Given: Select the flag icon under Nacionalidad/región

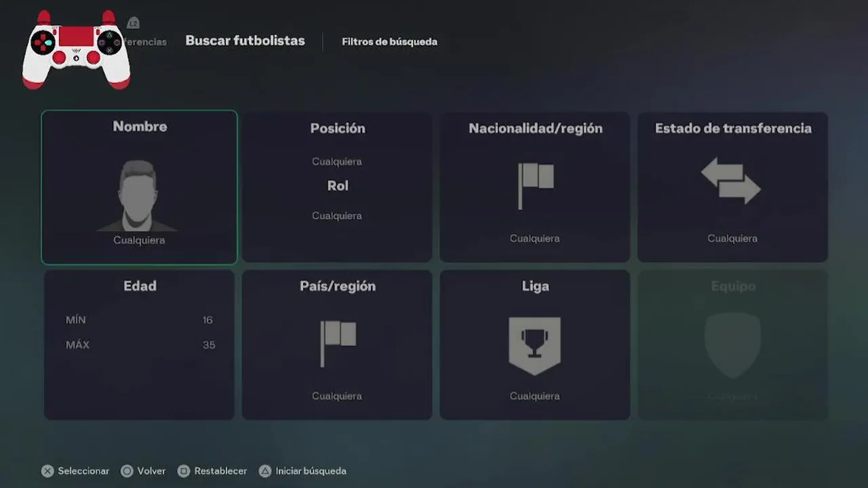Looking at the screenshot, I should point(536,186).
